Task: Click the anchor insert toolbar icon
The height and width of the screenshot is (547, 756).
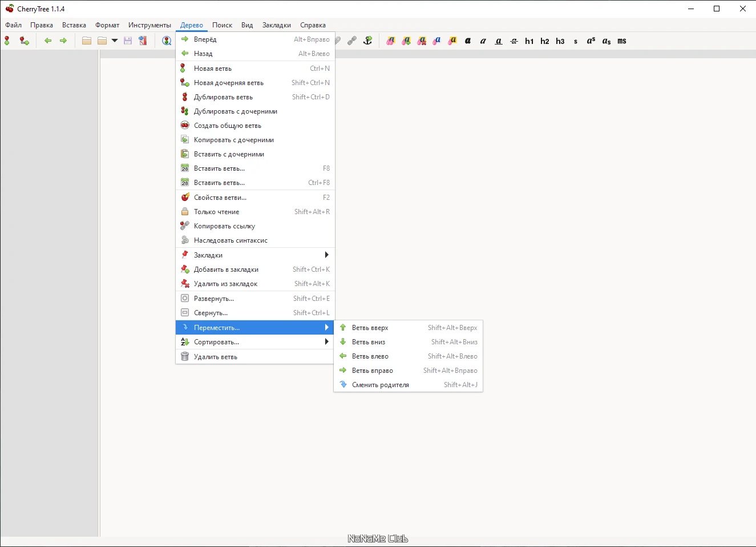Action: click(367, 41)
